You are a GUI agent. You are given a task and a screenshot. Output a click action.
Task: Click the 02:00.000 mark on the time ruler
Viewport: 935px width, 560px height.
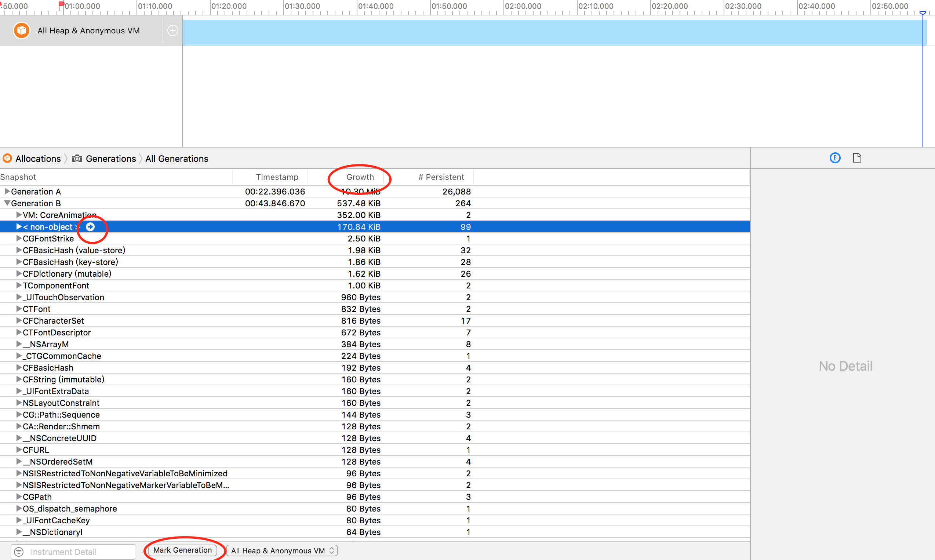[523, 6]
